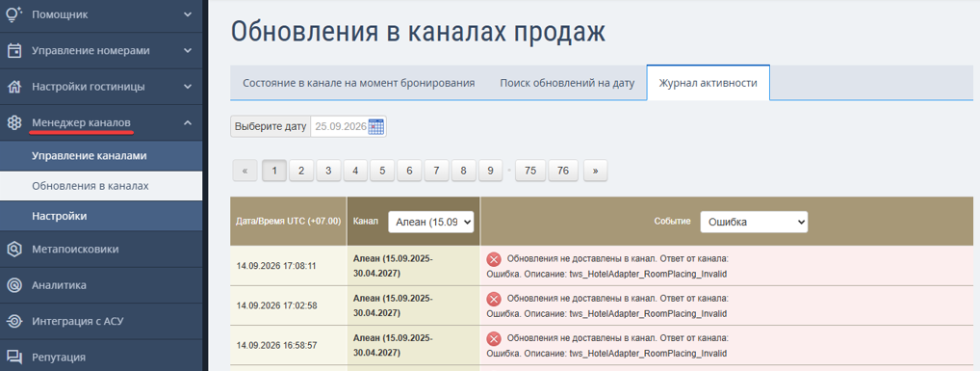Expand the Помощник menu chevron
Screen dimensions: 980x371
pos(188,13)
